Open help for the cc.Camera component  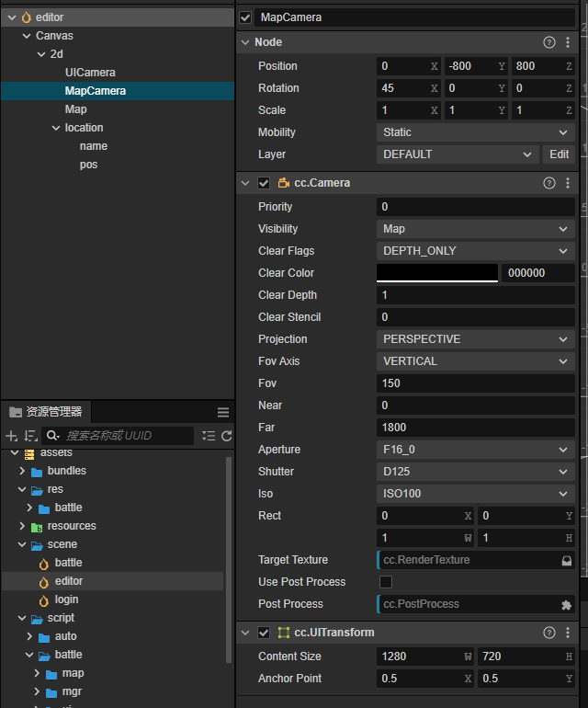pos(549,183)
